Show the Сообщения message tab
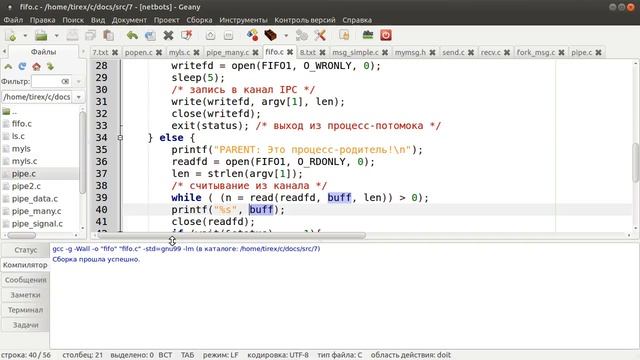The image size is (640, 360). pyautogui.click(x=25, y=280)
